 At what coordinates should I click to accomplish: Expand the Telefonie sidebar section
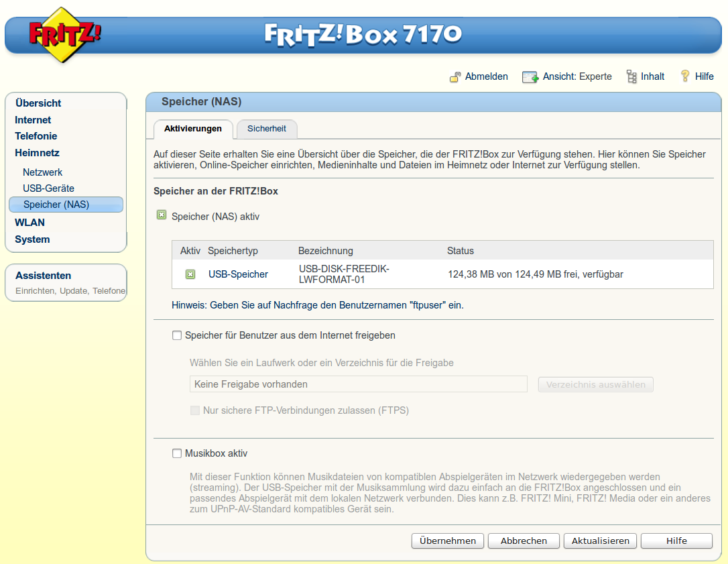pyautogui.click(x=36, y=136)
